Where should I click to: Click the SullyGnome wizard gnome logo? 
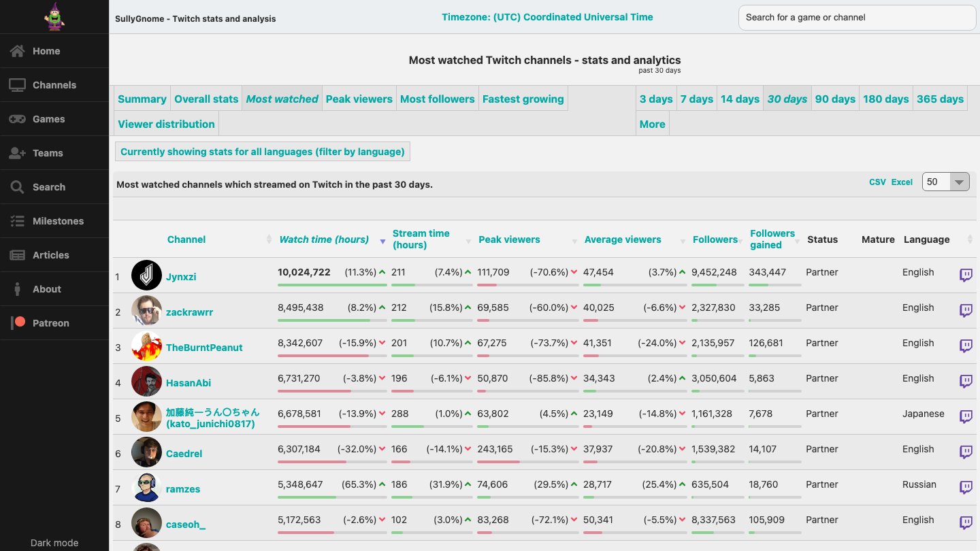54,16
